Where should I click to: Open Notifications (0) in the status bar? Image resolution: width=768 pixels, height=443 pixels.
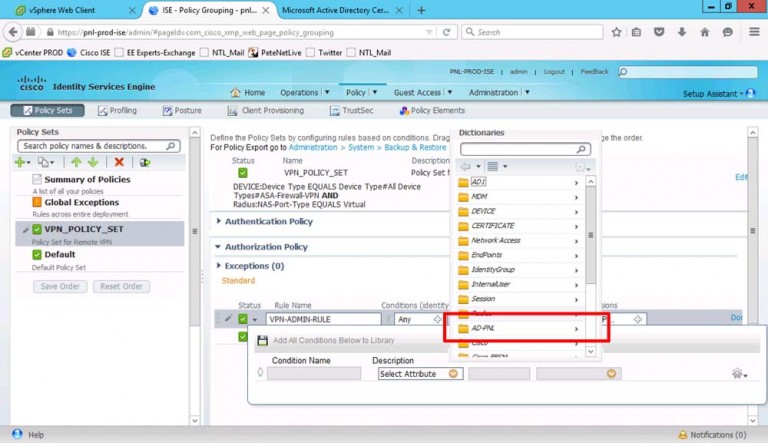(x=712, y=435)
